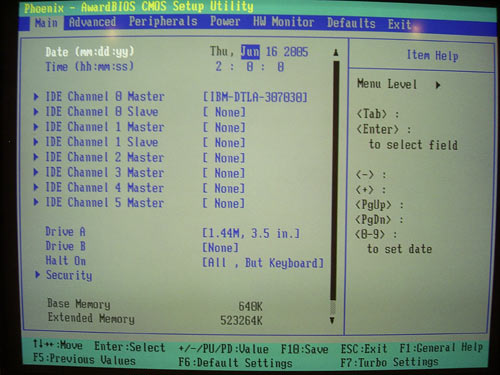Viewport: 500px width, 375px height.
Task: Click the F6:Default Settings hint
Action: [235, 363]
